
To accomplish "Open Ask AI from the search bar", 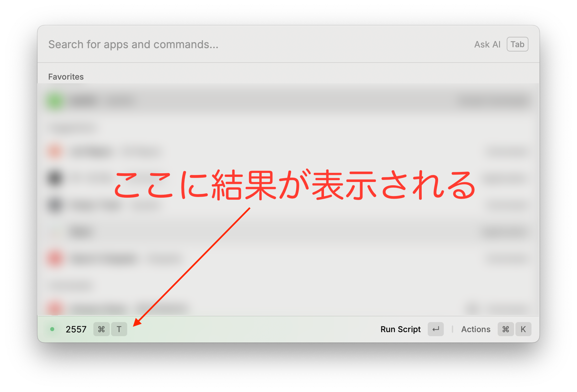I will [487, 44].
